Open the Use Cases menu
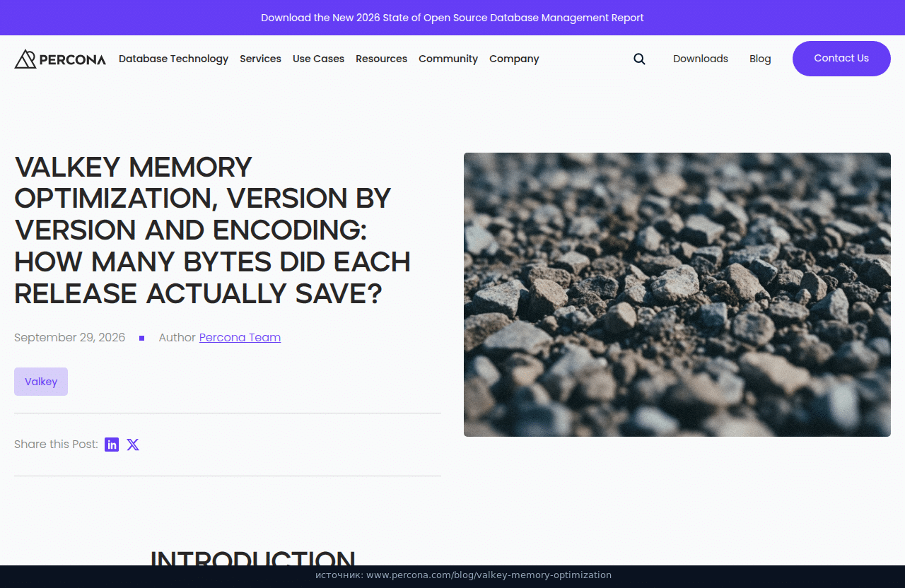 click(318, 59)
